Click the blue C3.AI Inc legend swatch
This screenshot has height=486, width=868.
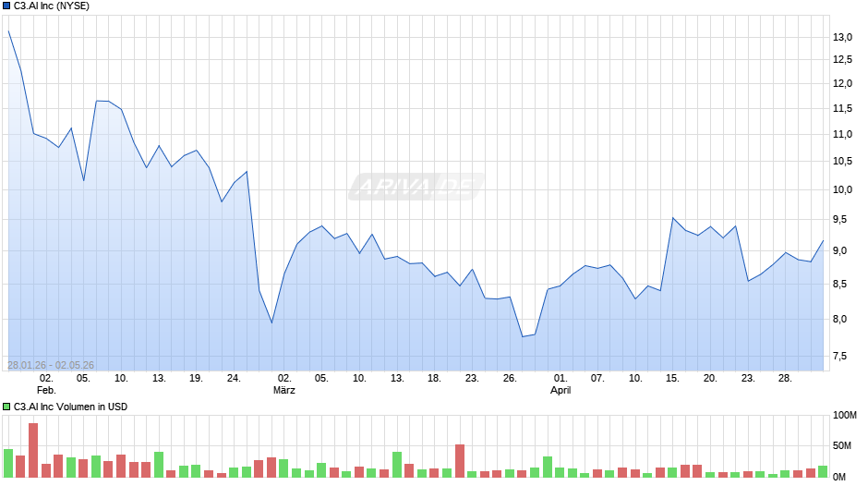point(6,6)
